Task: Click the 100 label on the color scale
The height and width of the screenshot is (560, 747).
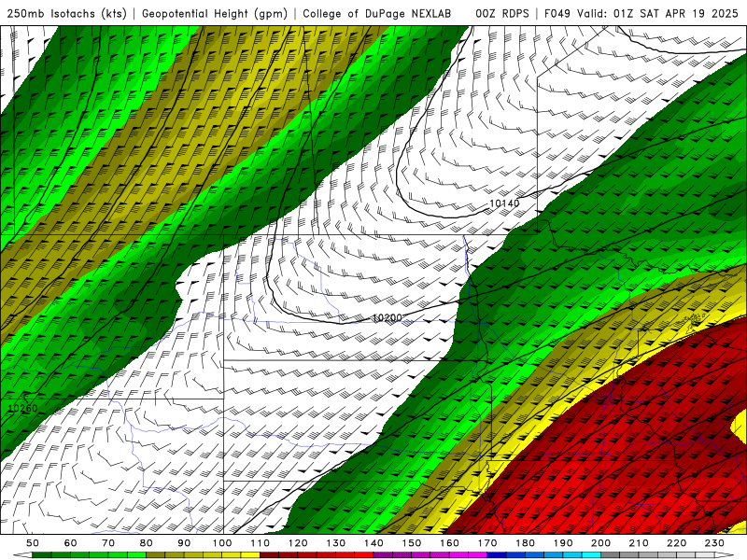Action: [x=222, y=543]
